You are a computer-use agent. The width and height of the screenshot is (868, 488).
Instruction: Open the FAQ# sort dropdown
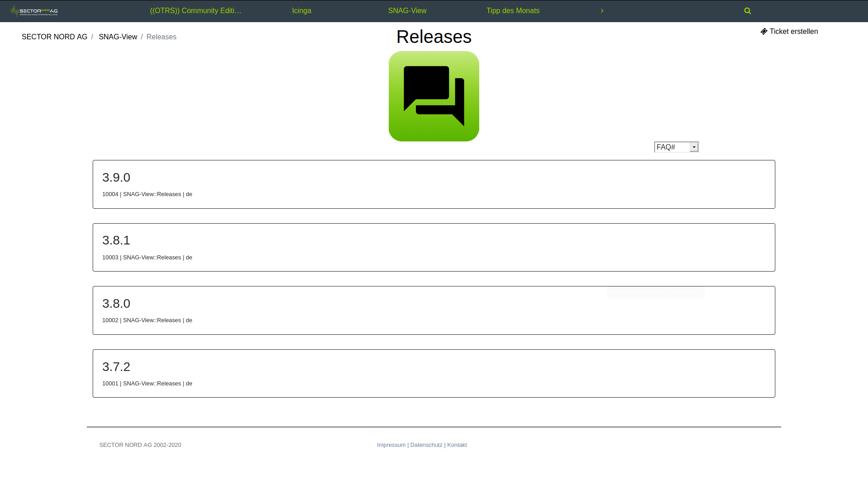click(x=676, y=147)
